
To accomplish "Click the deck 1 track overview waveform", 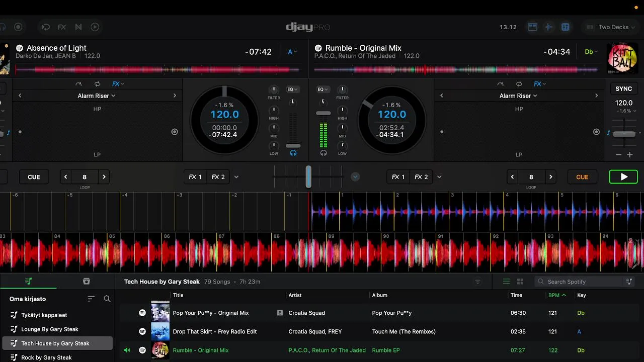I will pyautogui.click(x=157, y=70).
